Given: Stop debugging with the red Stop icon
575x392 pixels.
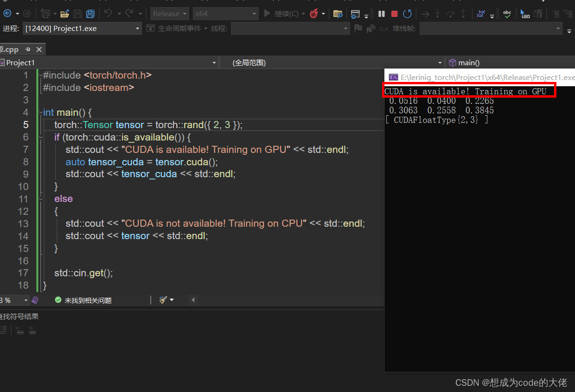Looking at the screenshot, I should pyautogui.click(x=394, y=13).
